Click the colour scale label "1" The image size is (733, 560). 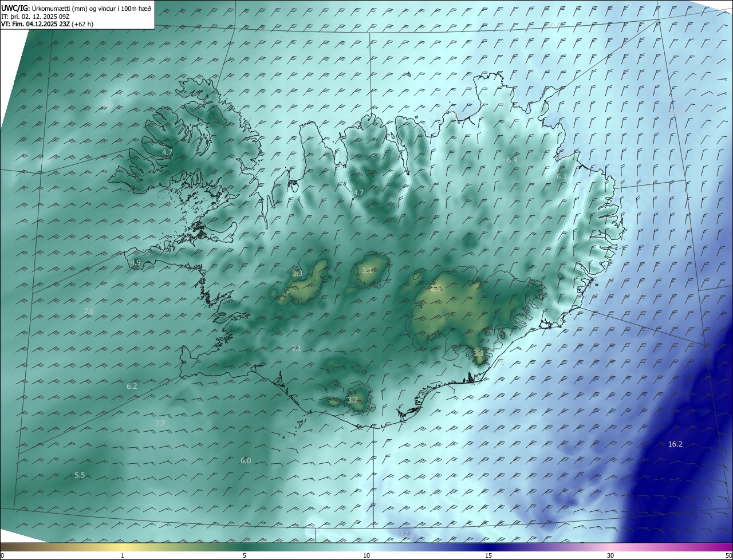click(x=123, y=555)
